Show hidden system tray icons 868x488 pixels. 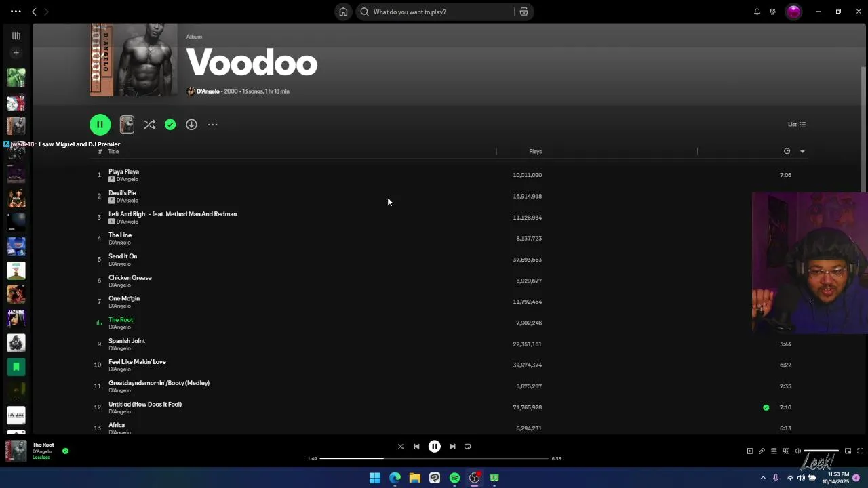click(x=763, y=478)
